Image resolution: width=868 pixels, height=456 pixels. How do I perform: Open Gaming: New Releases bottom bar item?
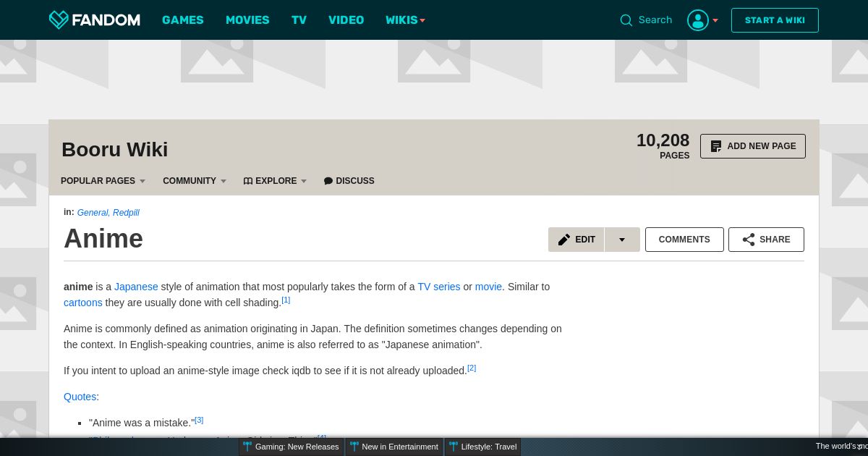click(x=291, y=447)
